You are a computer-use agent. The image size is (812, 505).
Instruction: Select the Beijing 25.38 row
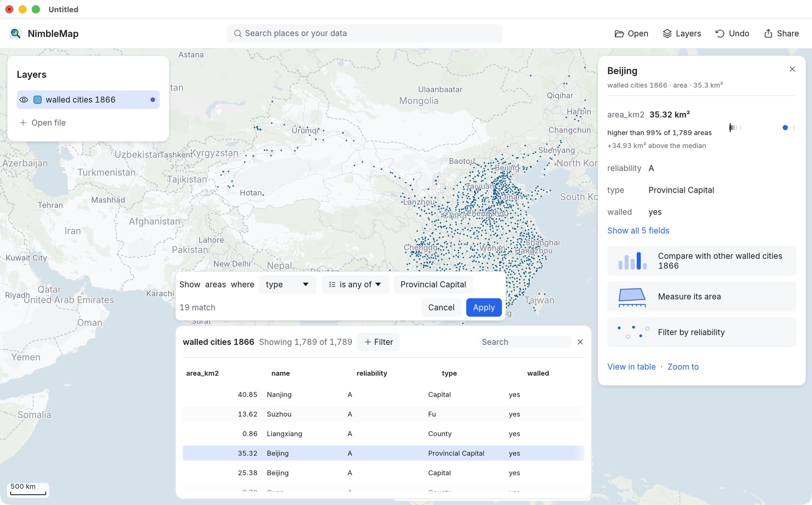tap(383, 473)
